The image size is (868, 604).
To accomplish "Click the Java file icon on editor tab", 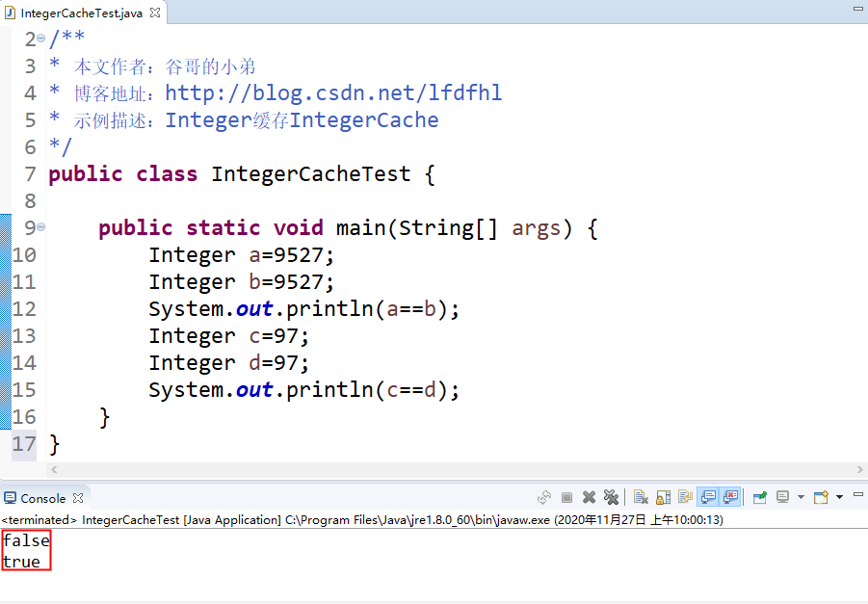I will [10, 13].
